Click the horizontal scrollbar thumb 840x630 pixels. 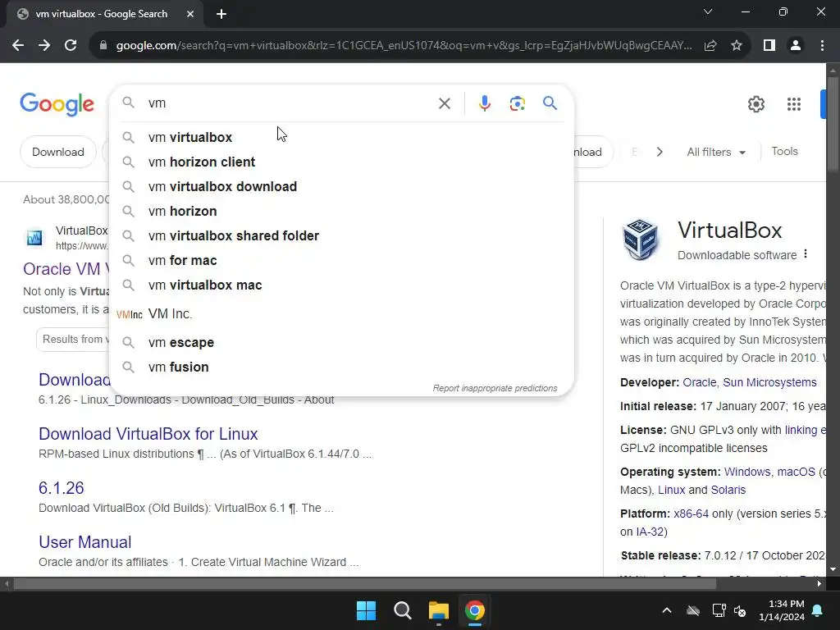point(365,583)
